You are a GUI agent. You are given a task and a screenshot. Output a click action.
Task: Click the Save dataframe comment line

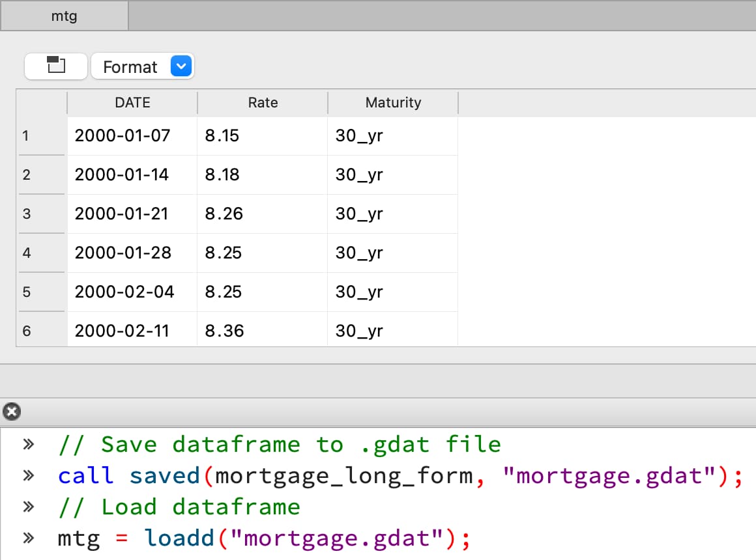[x=280, y=445]
